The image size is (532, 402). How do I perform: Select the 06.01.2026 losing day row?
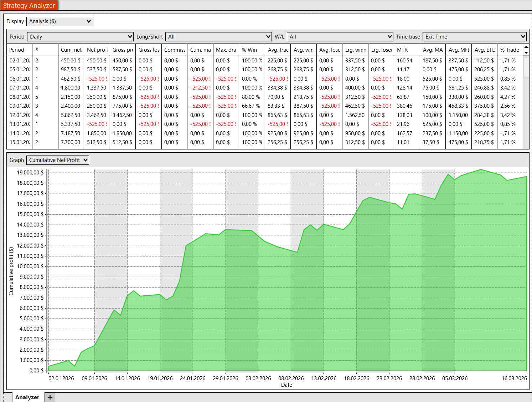pyautogui.click(x=20, y=79)
